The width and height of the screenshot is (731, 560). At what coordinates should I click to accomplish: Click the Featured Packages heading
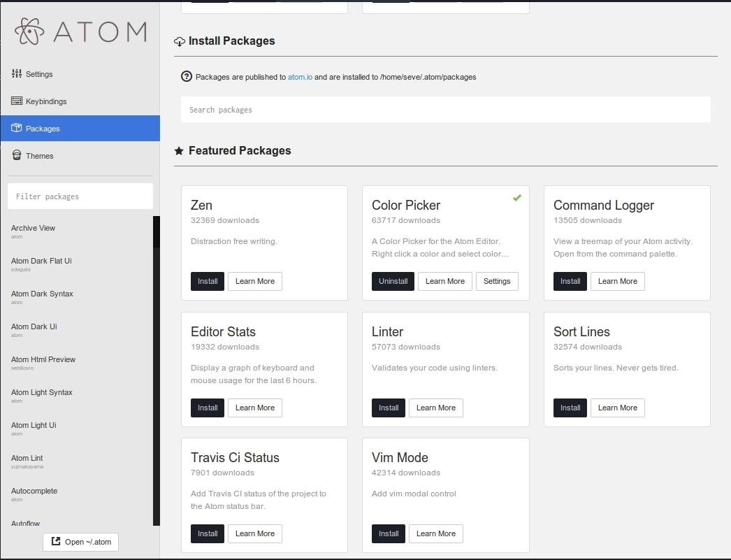(x=240, y=150)
